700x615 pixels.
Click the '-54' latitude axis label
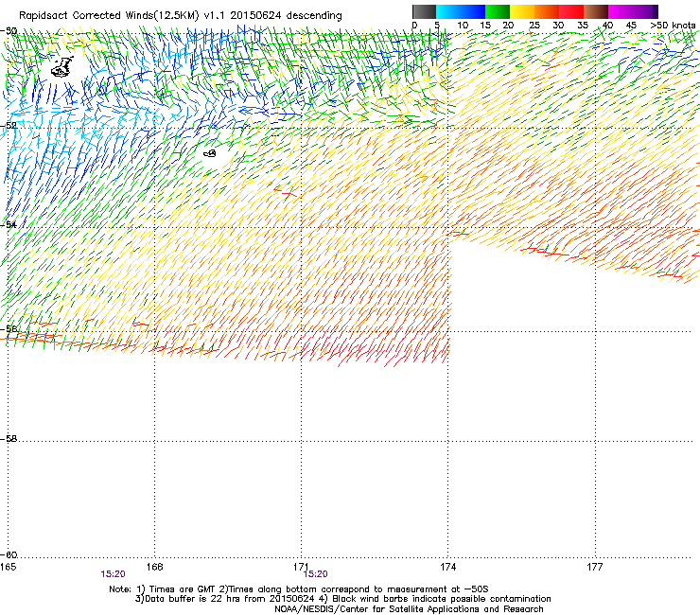pos(9,224)
